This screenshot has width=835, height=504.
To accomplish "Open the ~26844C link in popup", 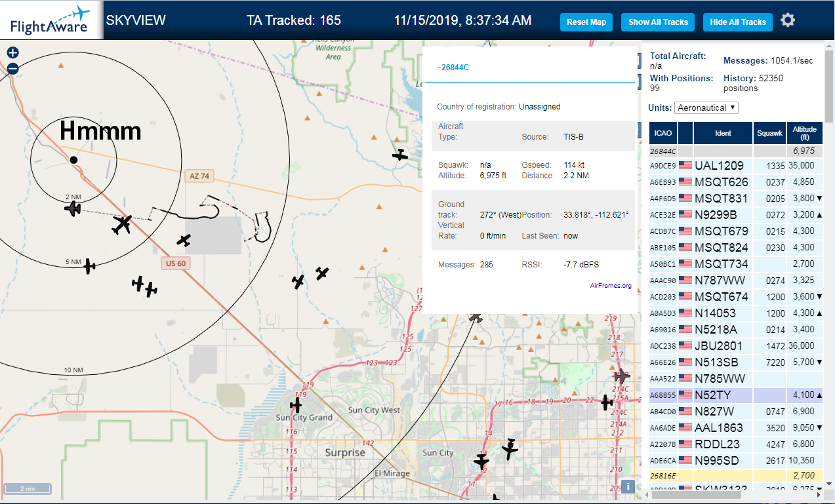I will click(x=453, y=68).
